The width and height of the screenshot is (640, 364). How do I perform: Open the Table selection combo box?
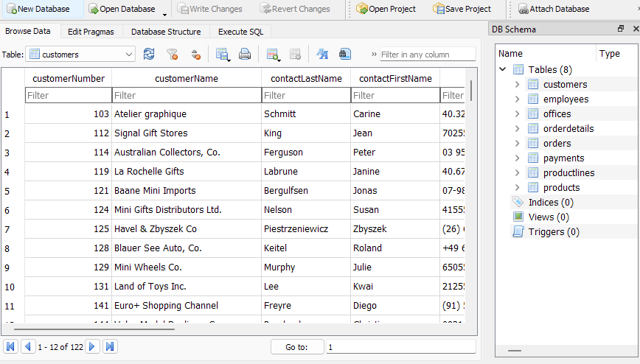pos(80,54)
